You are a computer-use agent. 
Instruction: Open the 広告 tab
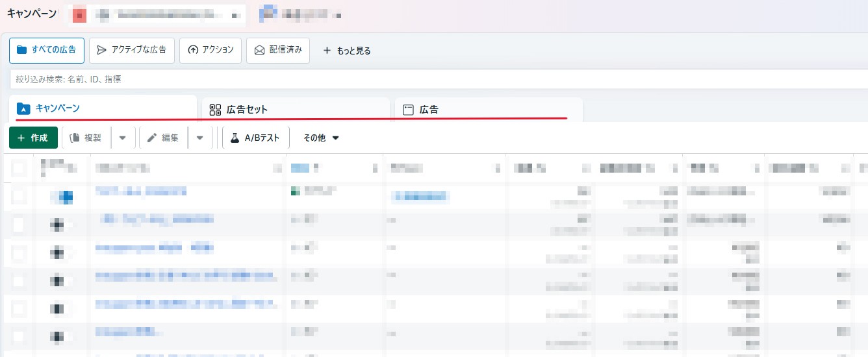click(x=489, y=110)
